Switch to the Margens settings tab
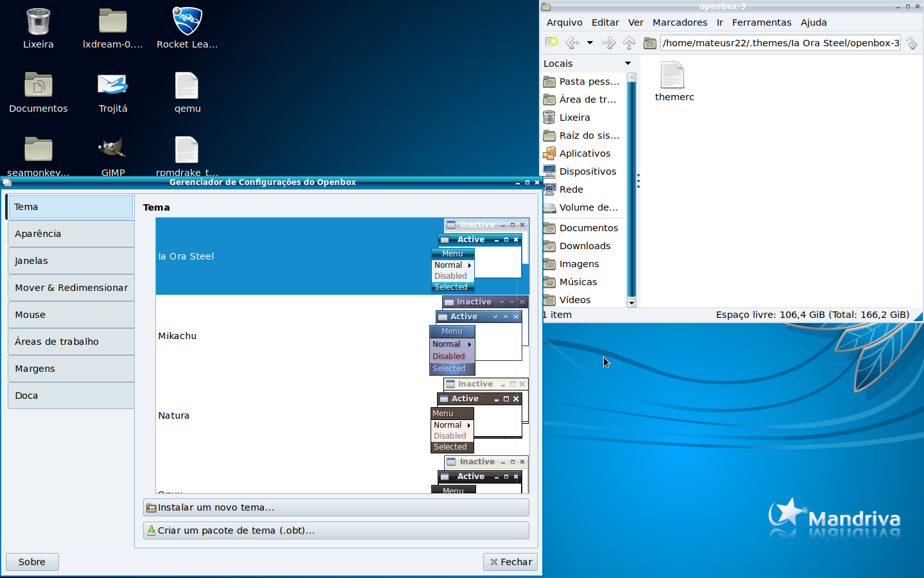 point(71,369)
